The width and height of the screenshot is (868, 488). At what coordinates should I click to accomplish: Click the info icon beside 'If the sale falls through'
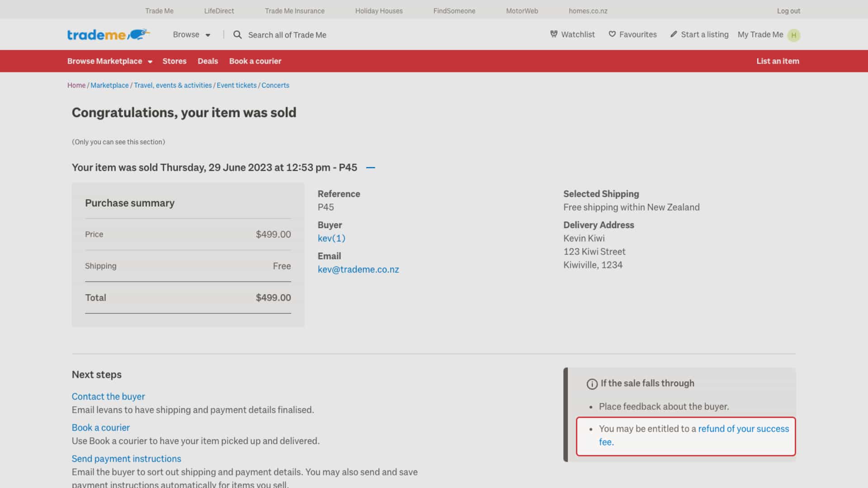pyautogui.click(x=592, y=384)
